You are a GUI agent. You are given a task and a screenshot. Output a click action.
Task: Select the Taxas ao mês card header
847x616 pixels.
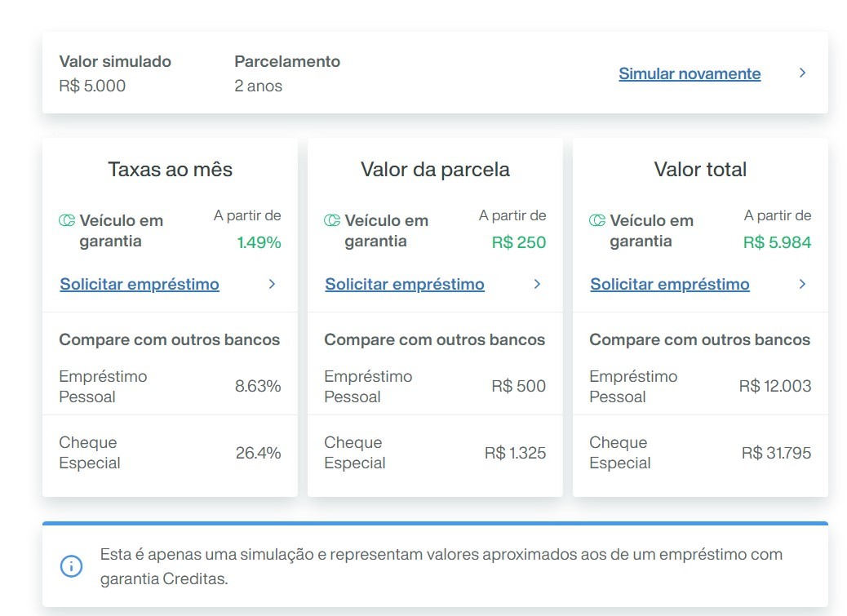pos(170,170)
